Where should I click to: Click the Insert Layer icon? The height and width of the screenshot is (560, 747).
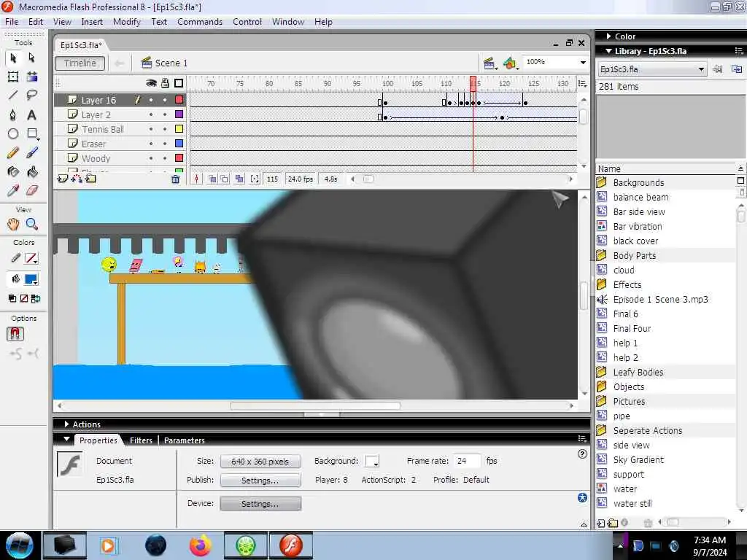click(62, 179)
